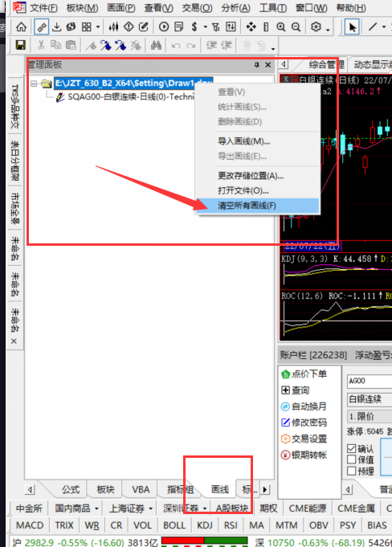Click 自动换月 in the account panel
Viewport: 392px width, 547px height.
304,406
